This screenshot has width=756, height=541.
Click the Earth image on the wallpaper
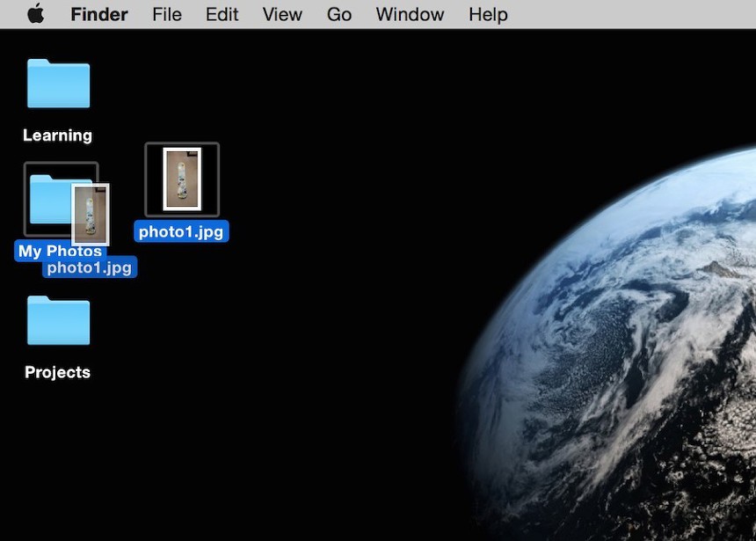pyautogui.click(x=633, y=352)
